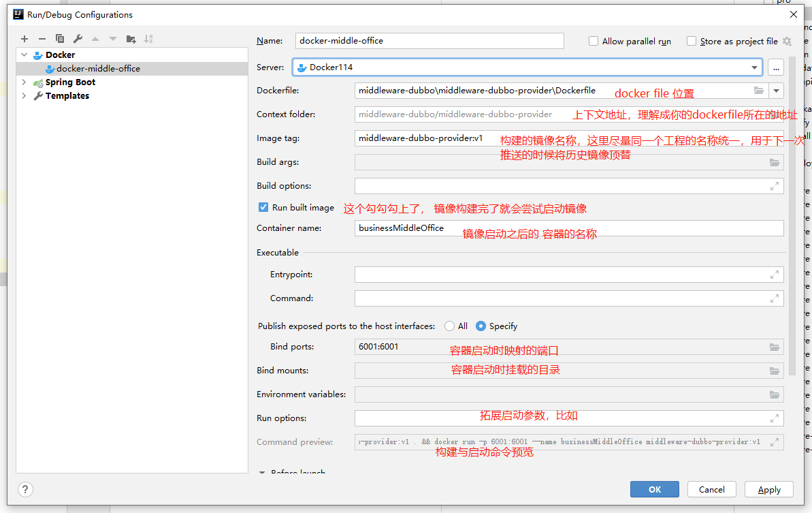
Task: Collapse the Docker tree node
Action: (24, 55)
